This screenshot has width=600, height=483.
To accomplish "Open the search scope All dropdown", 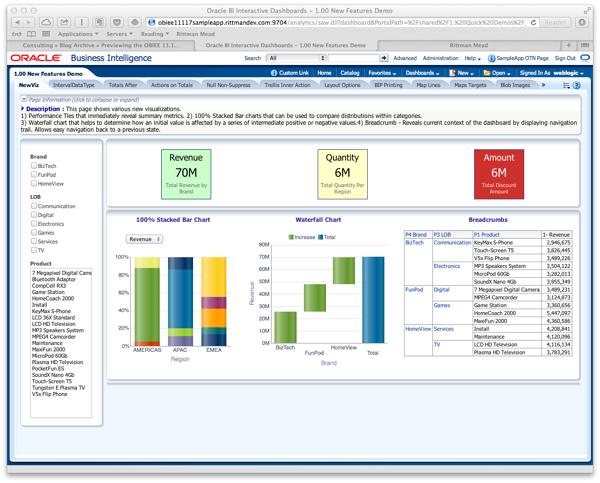I will click(296, 58).
